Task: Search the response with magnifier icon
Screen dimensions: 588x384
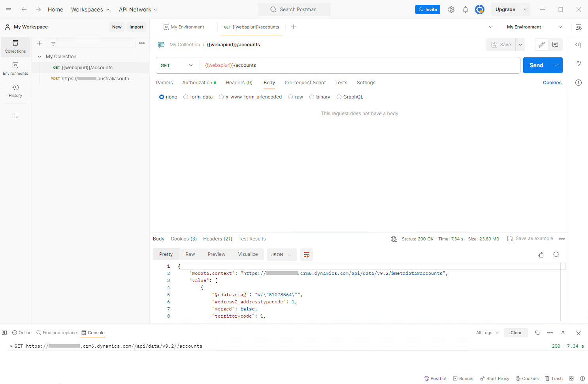Action: [556, 255]
